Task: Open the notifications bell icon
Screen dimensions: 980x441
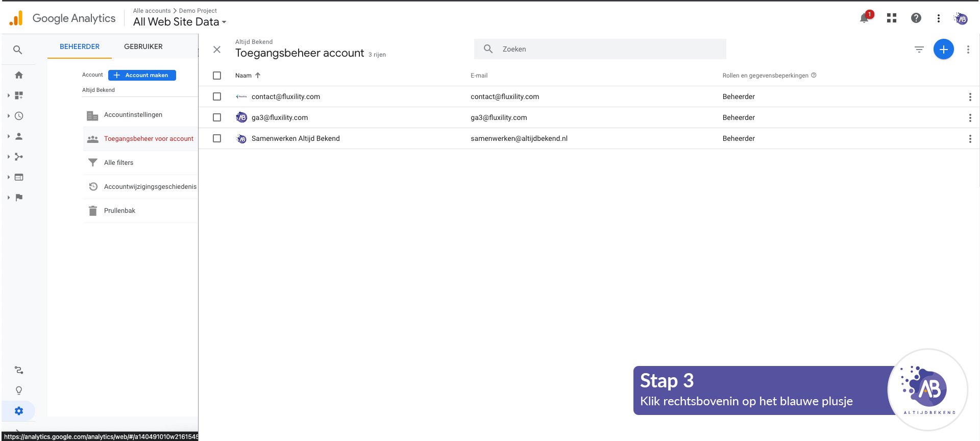Action: (864, 18)
